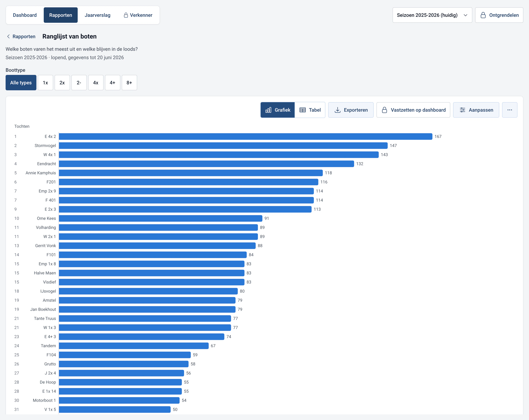This screenshot has height=420, width=529.
Task: Click the Tandem bar with 67 trips
Action: pyautogui.click(x=134, y=346)
